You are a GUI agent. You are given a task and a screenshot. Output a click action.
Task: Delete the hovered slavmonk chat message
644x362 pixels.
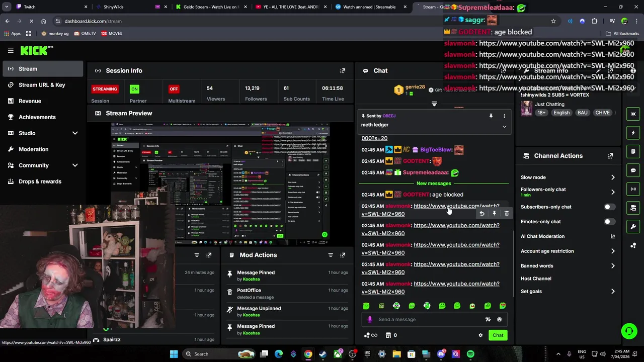(507, 214)
